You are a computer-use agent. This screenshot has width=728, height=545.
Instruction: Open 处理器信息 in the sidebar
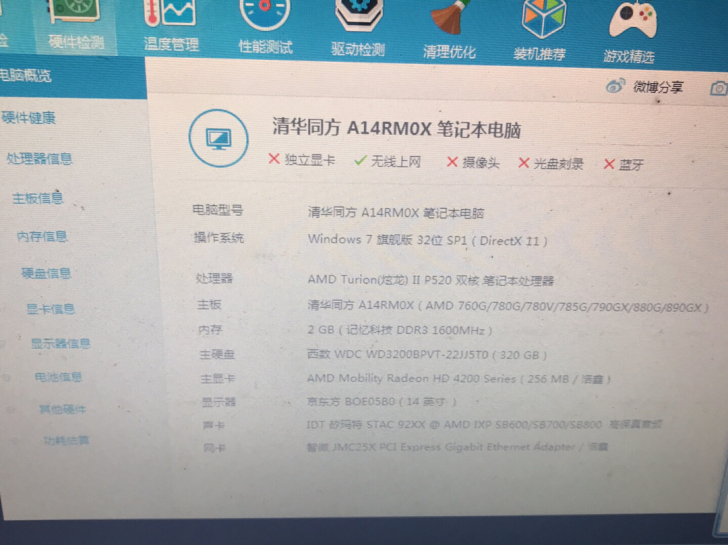coord(39,159)
